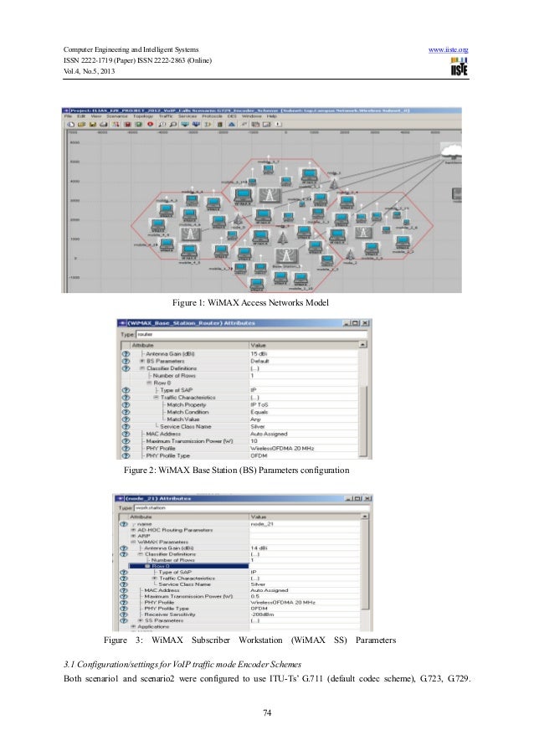Open the Protocols menu
The image size is (534, 756).
coord(212,116)
